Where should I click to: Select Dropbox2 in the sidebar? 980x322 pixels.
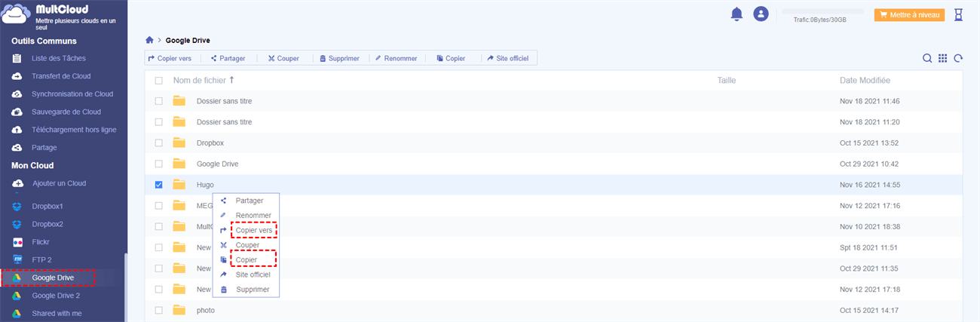(47, 224)
